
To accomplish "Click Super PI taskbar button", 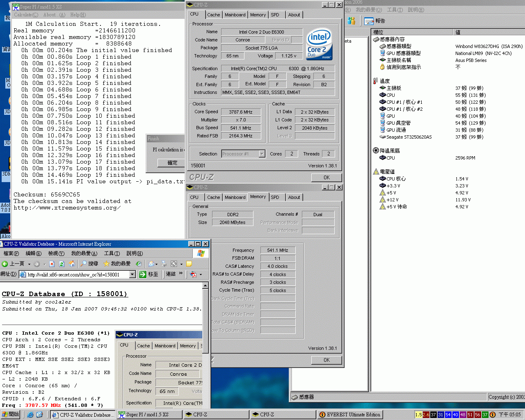I will pos(149,415).
